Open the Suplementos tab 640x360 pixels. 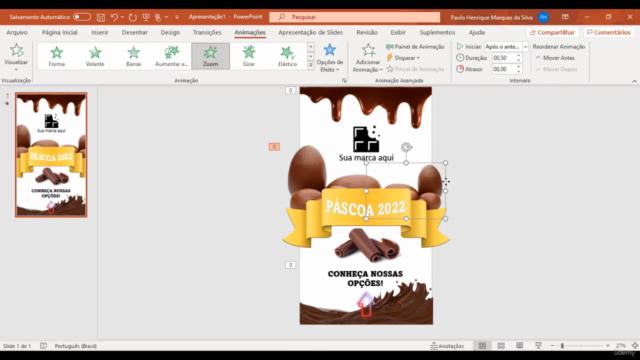[437, 32]
